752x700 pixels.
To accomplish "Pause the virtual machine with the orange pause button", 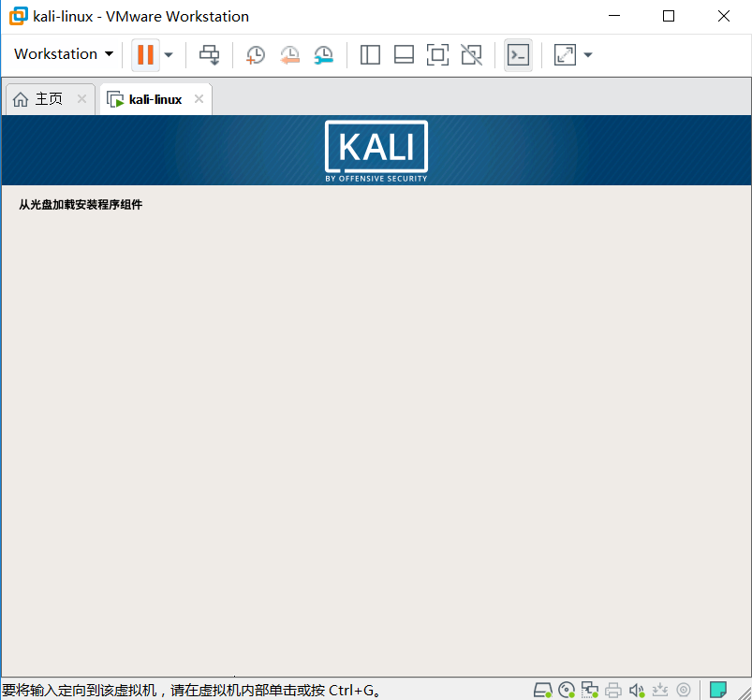I will [x=145, y=54].
